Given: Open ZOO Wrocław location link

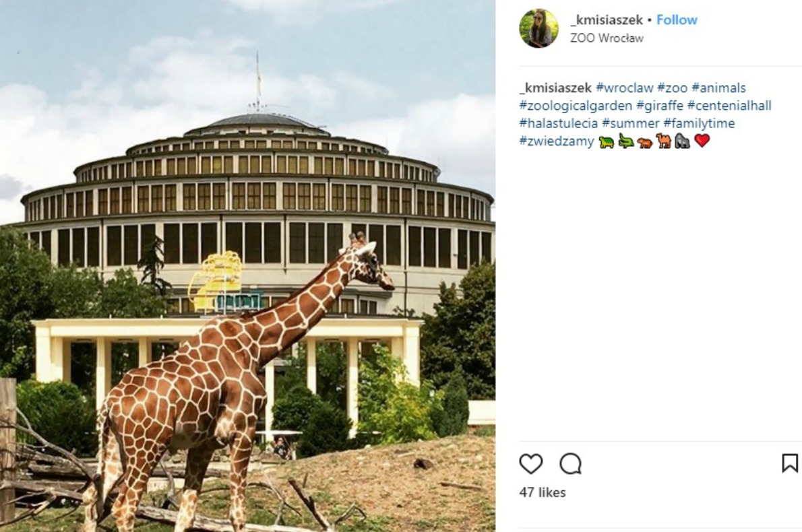Looking at the screenshot, I should [x=607, y=38].
